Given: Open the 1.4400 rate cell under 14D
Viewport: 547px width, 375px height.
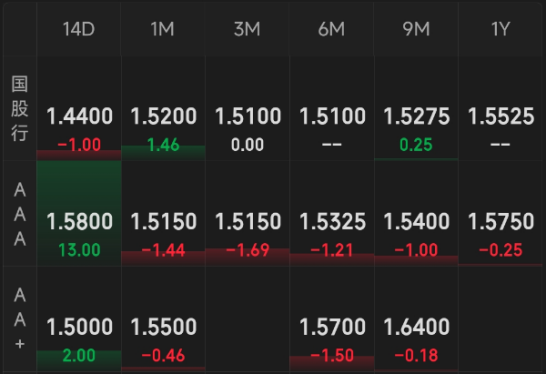Looking at the screenshot, I should coord(79,108).
